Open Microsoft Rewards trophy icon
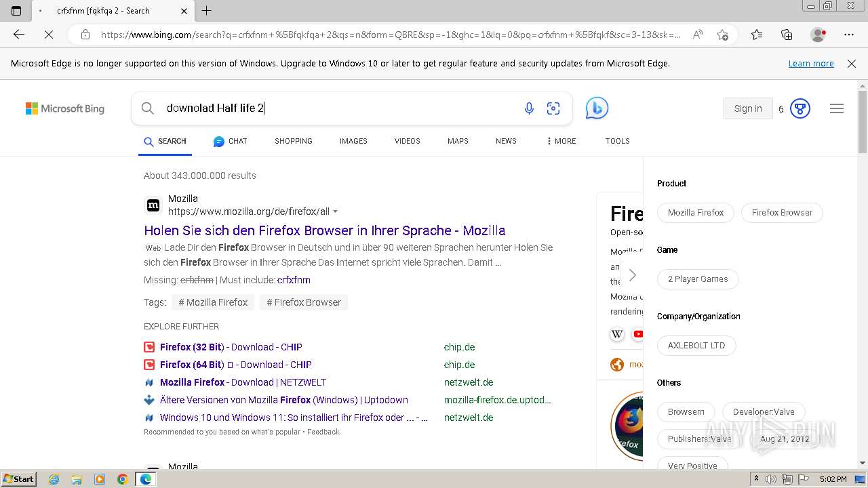Viewport: 868px width, 488px height. 800,108
